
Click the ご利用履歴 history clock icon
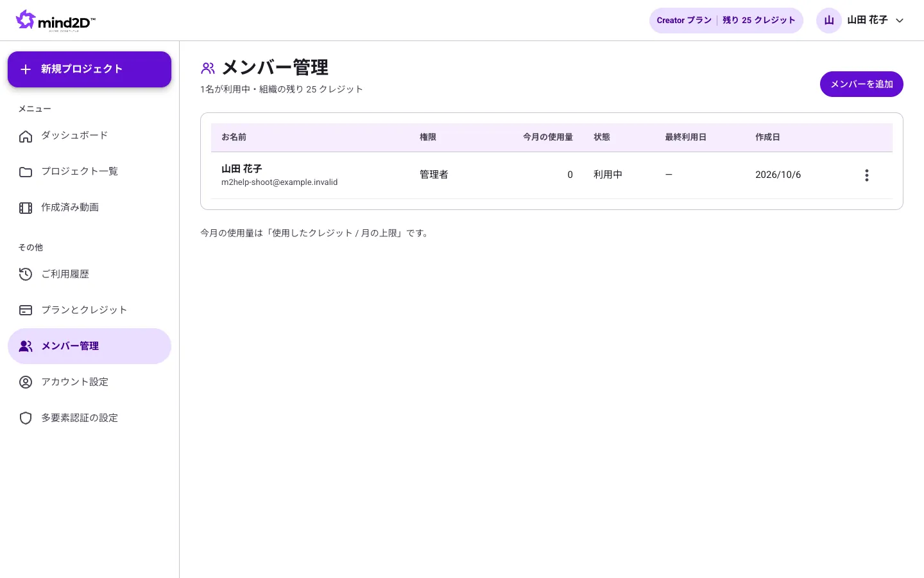pyautogui.click(x=26, y=274)
